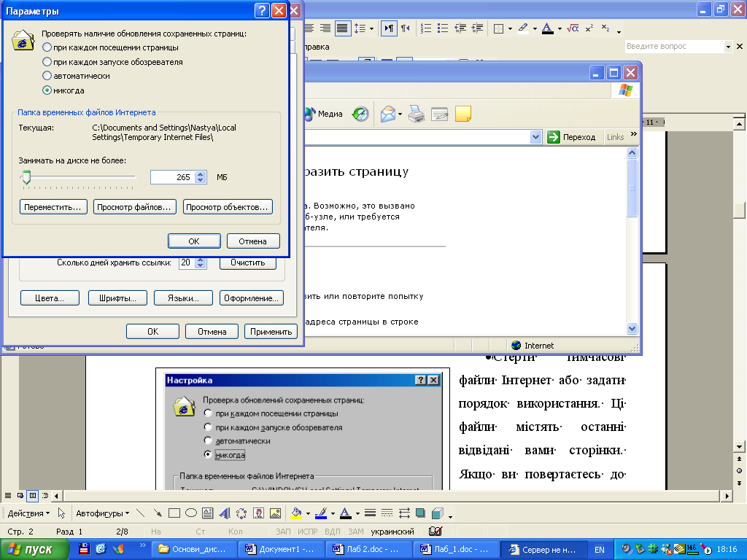Screen dimensions: 747x560
Task: Open borders dropdown arrow in Word toolbar
Action: coord(510,29)
